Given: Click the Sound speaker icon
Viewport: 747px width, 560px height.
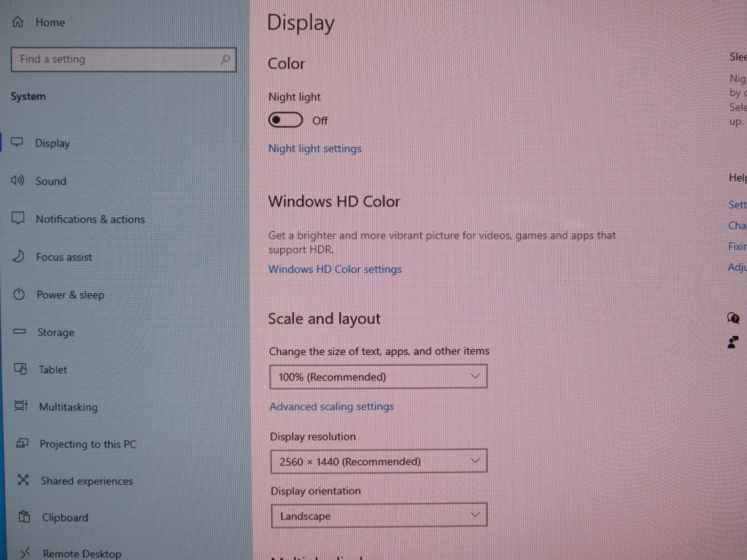Looking at the screenshot, I should (x=18, y=180).
